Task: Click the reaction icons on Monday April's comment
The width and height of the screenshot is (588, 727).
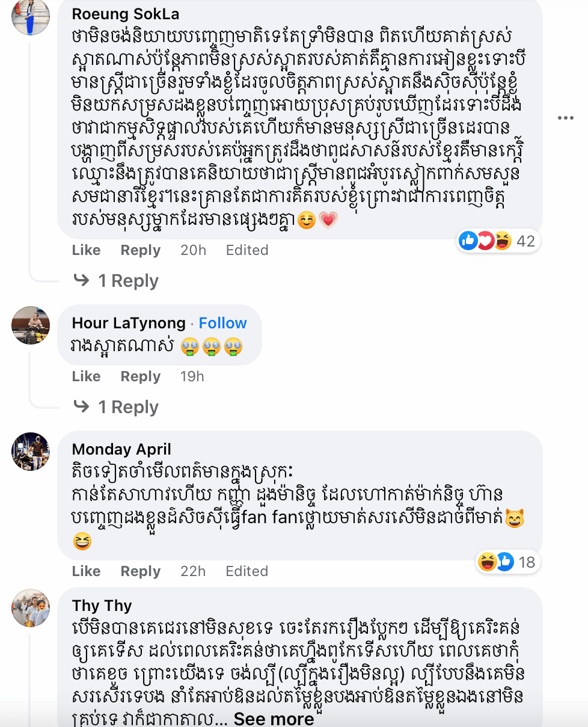Action: point(496,562)
